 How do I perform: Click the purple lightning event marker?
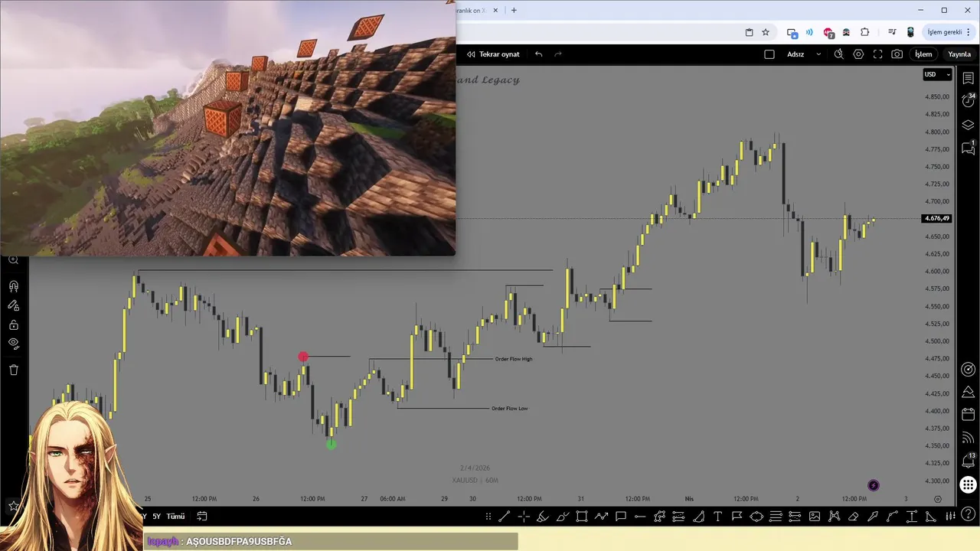click(x=874, y=485)
